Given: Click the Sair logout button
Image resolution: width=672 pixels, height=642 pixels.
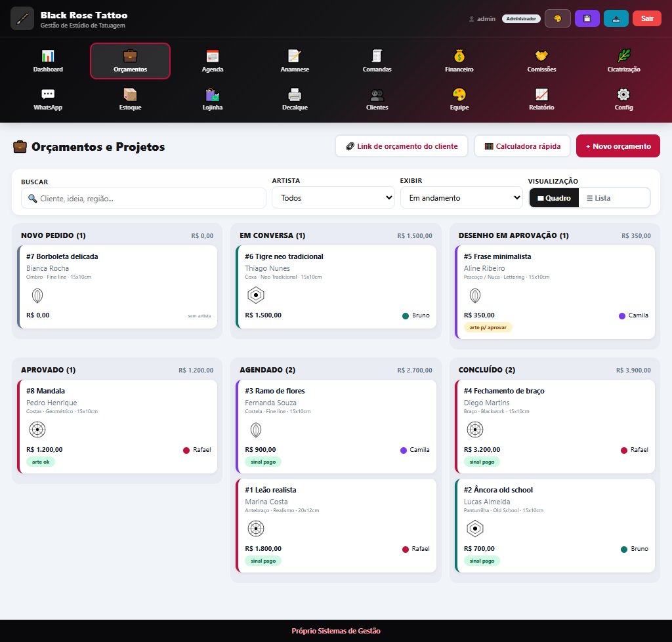Looking at the screenshot, I should [647, 18].
